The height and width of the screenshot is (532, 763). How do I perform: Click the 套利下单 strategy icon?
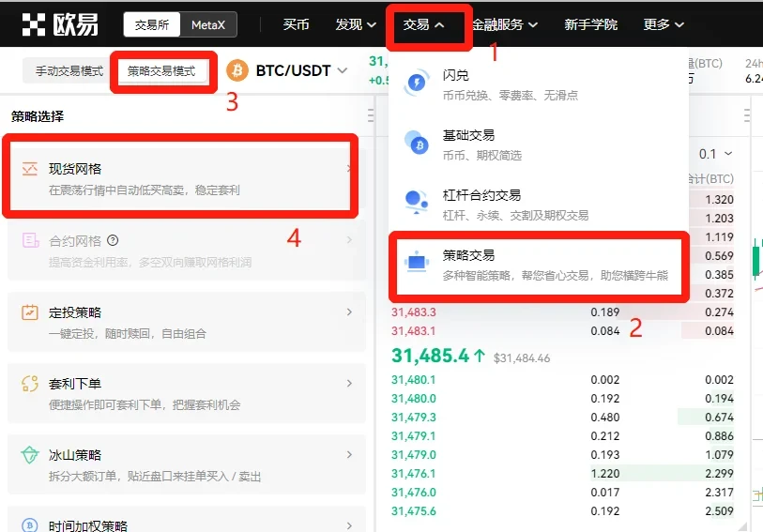click(x=30, y=384)
